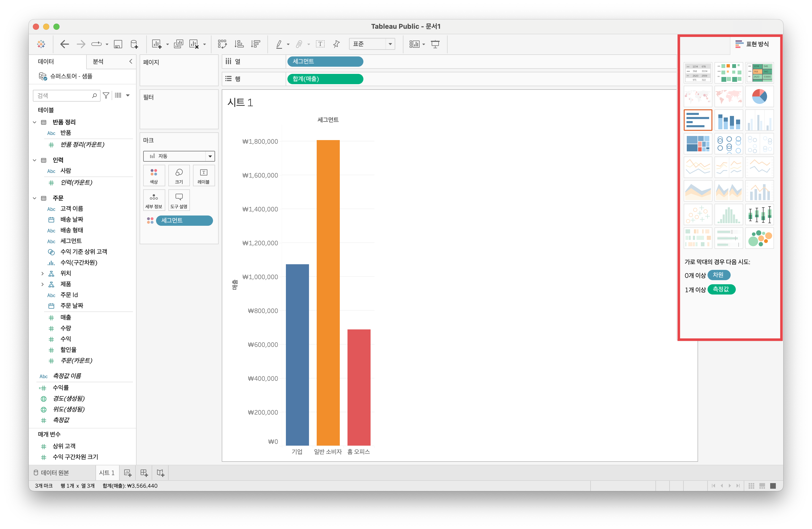The image size is (812, 529).
Task: Toggle the pin axis toolbar button
Action: (336, 44)
